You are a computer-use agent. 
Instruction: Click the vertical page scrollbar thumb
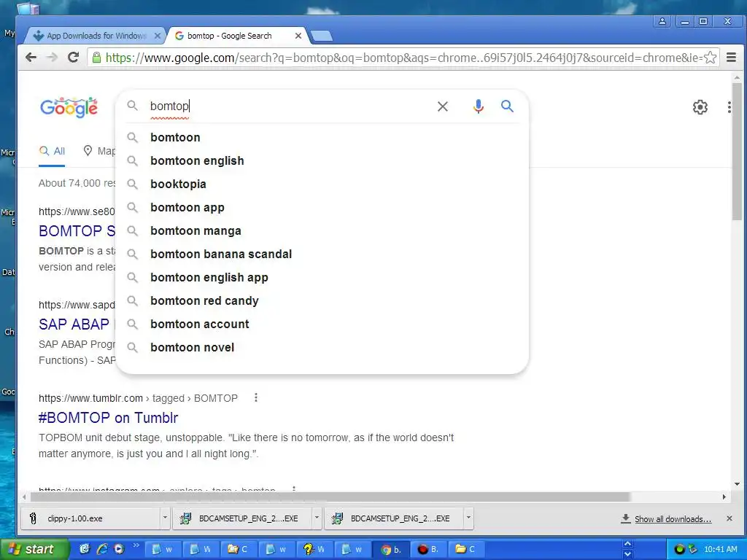pyautogui.click(x=737, y=152)
